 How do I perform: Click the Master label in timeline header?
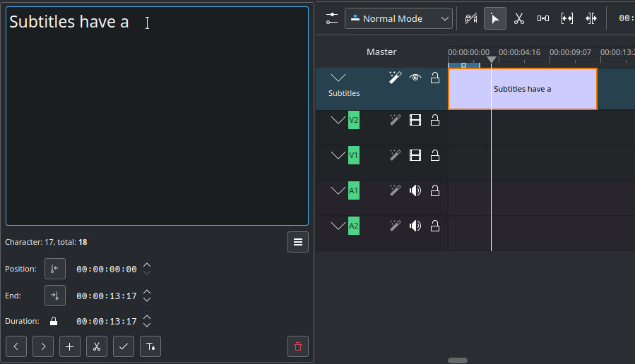tap(381, 52)
